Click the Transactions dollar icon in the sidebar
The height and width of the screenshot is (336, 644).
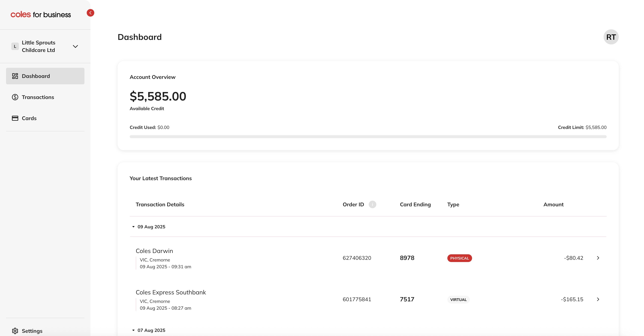point(15,97)
